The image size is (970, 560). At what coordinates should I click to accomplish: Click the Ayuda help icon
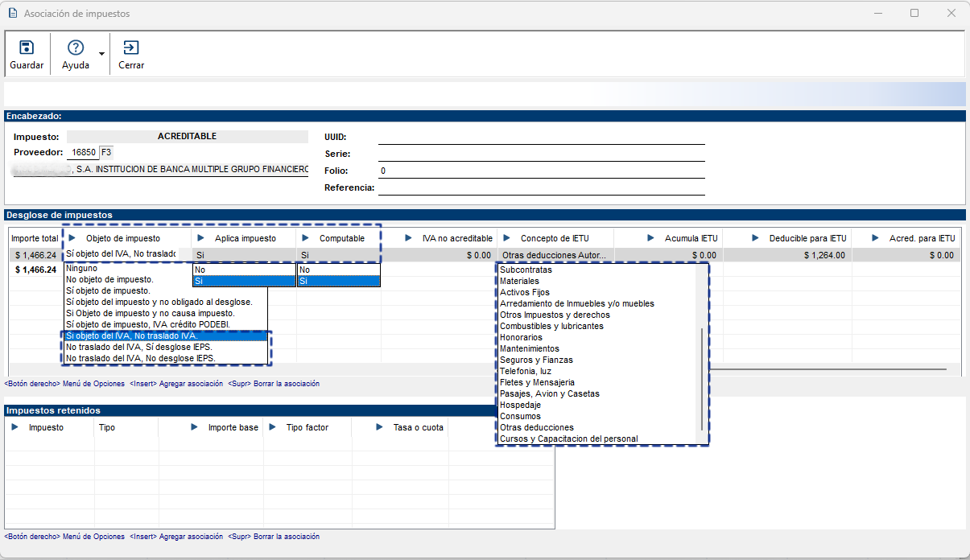tap(76, 48)
